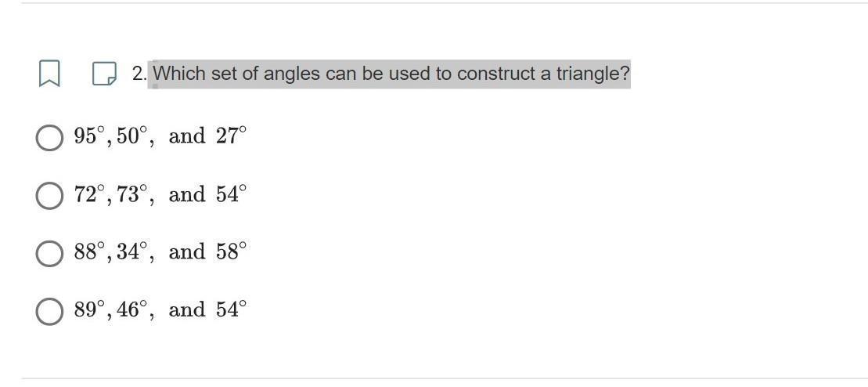The image size is (868, 387).
Task: Click the 58° value in the third option
Action: click(x=231, y=251)
